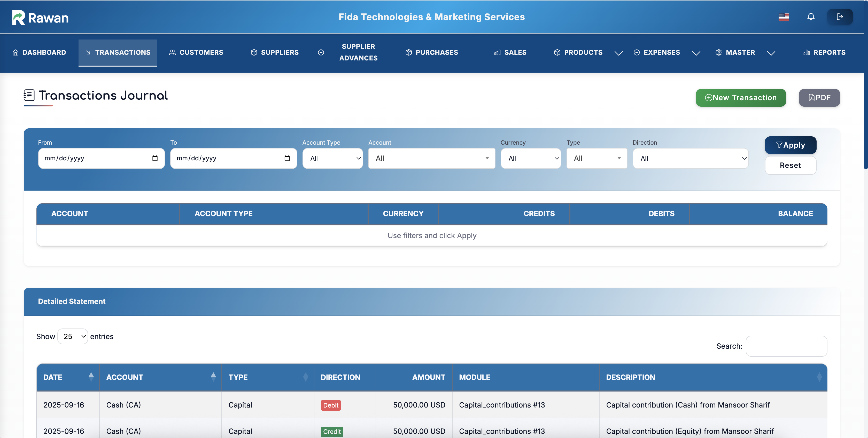This screenshot has width=868, height=438.
Task: Open the Account Type dropdown
Action: (332, 158)
